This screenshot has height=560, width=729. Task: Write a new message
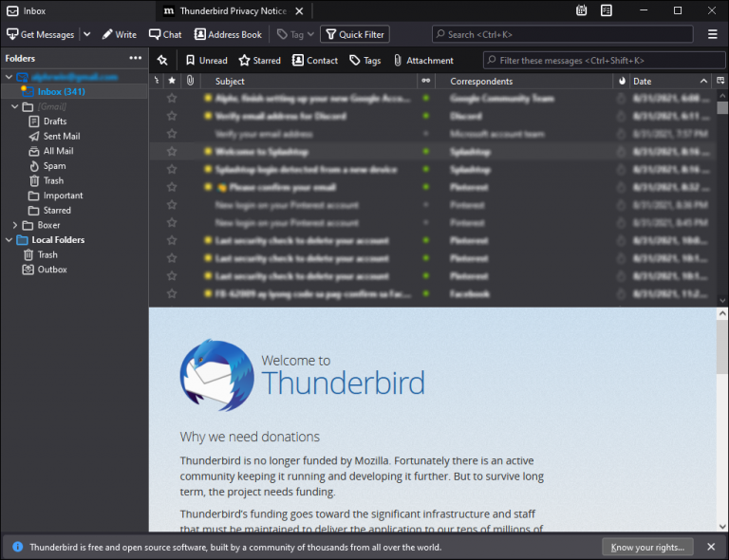[x=120, y=34]
